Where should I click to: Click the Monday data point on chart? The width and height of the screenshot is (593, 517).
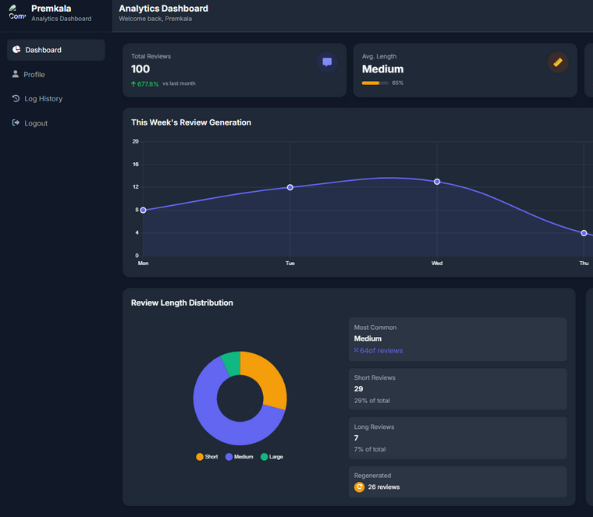pyautogui.click(x=143, y=210)
